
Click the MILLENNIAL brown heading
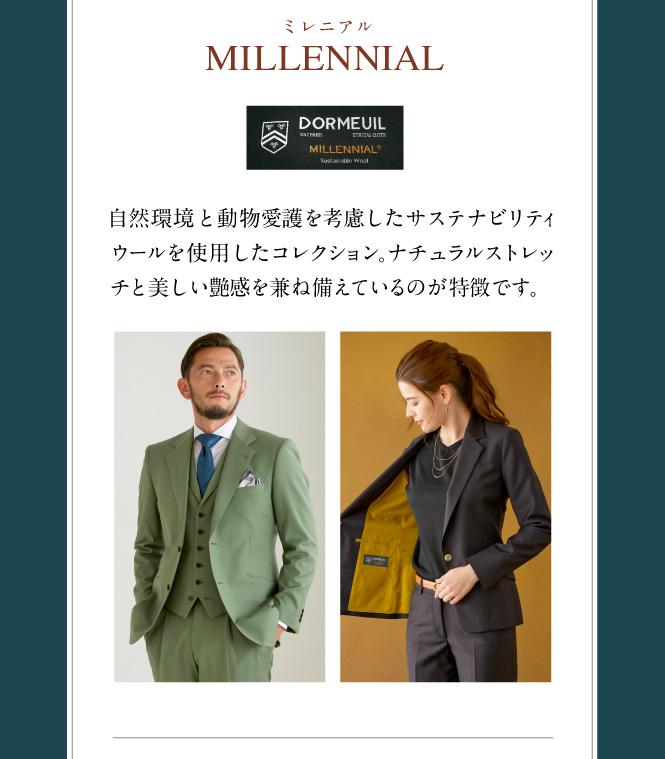coord(325,58)
